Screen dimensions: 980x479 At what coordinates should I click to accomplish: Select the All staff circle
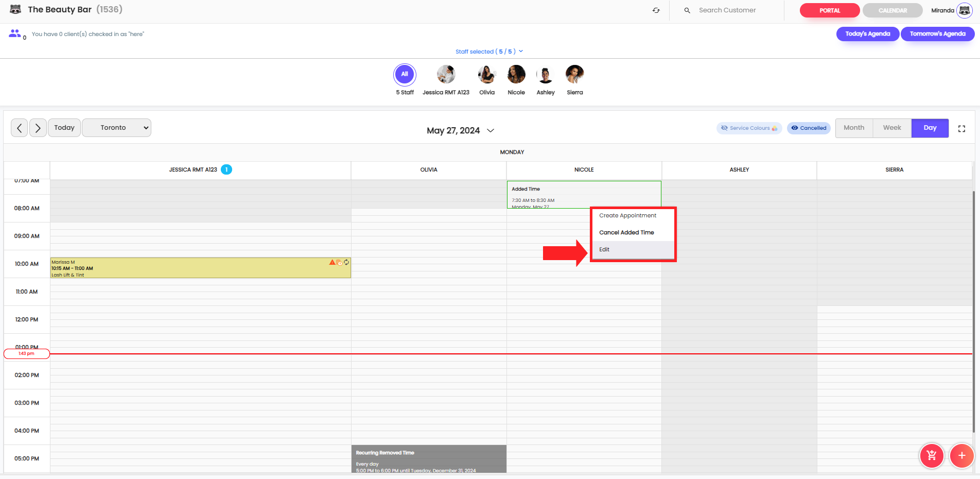tap(405, 74)
